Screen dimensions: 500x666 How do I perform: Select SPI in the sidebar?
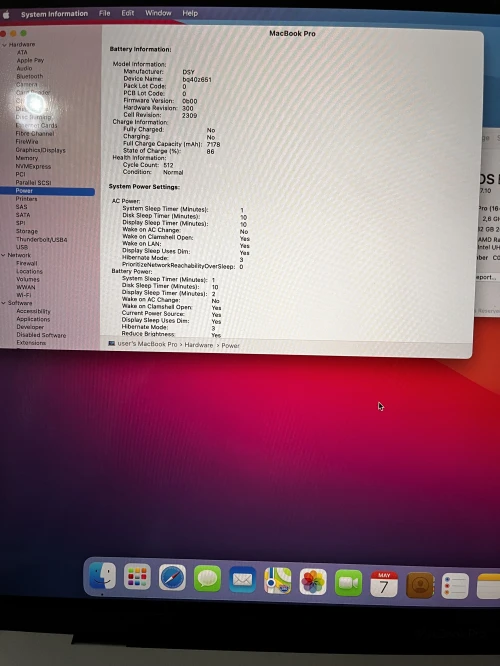pyautogui.click(x=20, y=223)
